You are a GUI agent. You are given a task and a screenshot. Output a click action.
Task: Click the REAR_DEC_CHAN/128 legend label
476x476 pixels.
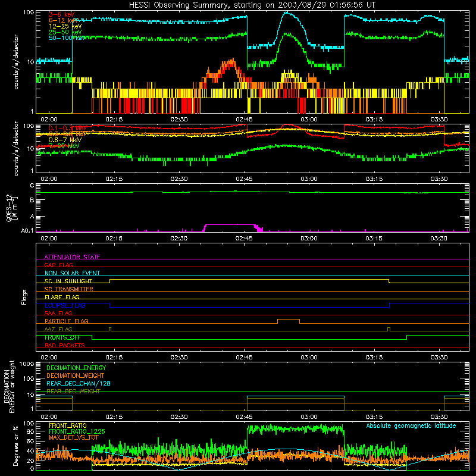[79, 384]
